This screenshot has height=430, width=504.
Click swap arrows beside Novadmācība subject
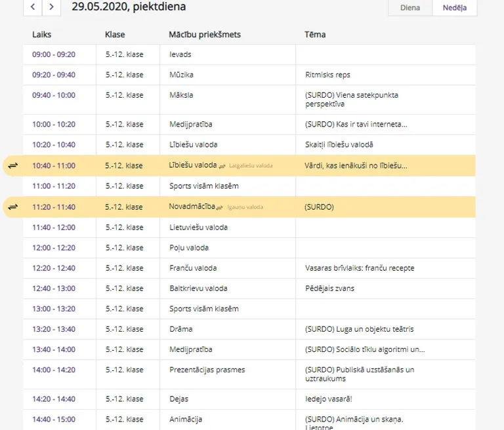pos(220,208)
